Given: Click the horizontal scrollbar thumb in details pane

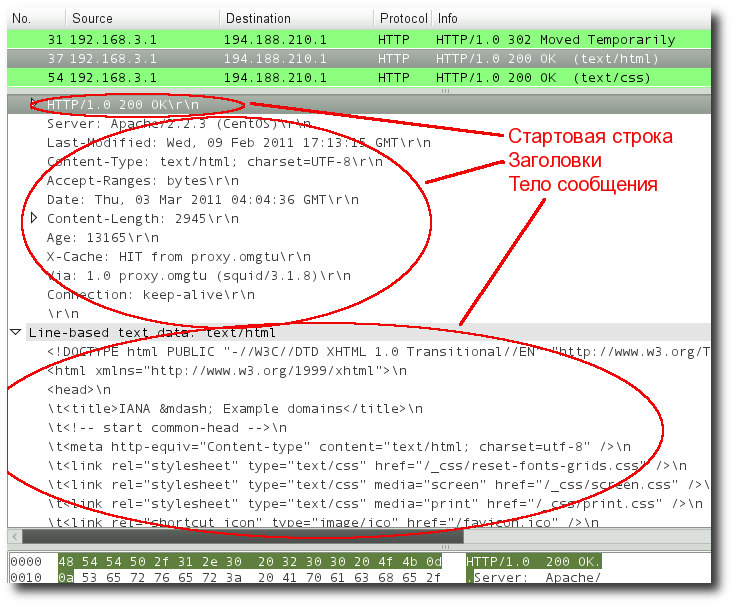Looking at the screenshot, I should tap(243, 536).
